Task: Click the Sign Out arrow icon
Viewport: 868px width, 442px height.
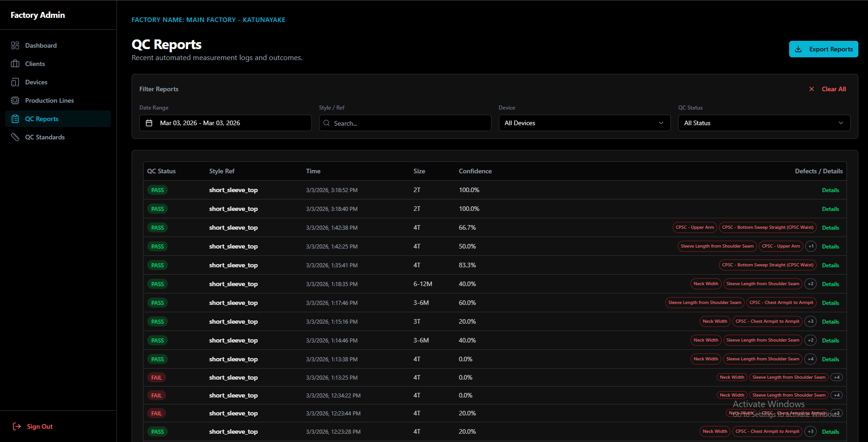Action: pos(17,426)
